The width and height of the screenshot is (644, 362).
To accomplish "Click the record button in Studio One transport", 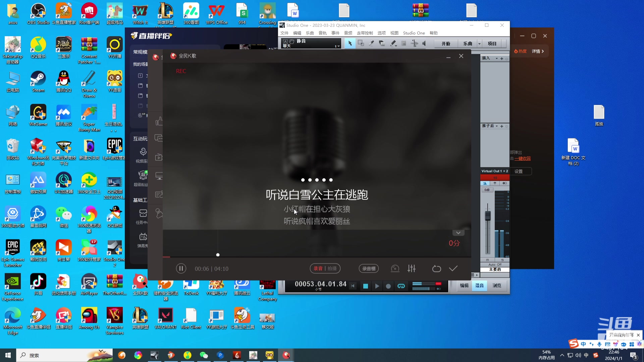I will [388, 286].
